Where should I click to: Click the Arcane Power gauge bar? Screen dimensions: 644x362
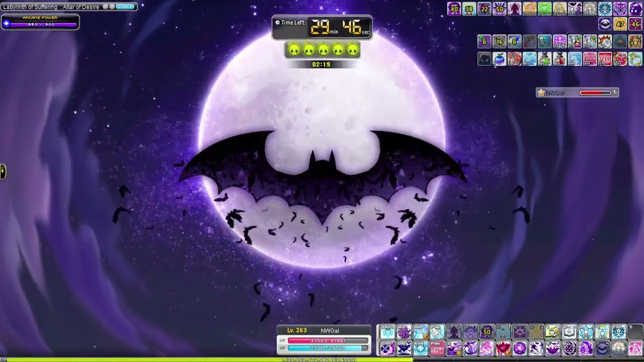pos(44,24)
